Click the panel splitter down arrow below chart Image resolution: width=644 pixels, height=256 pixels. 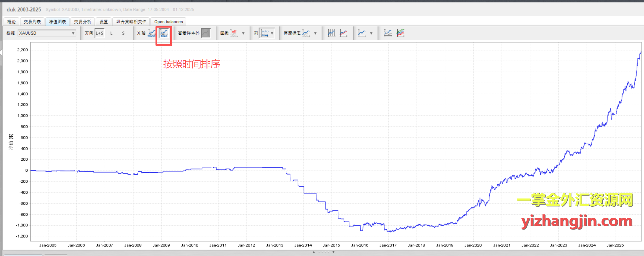(334, 252)
